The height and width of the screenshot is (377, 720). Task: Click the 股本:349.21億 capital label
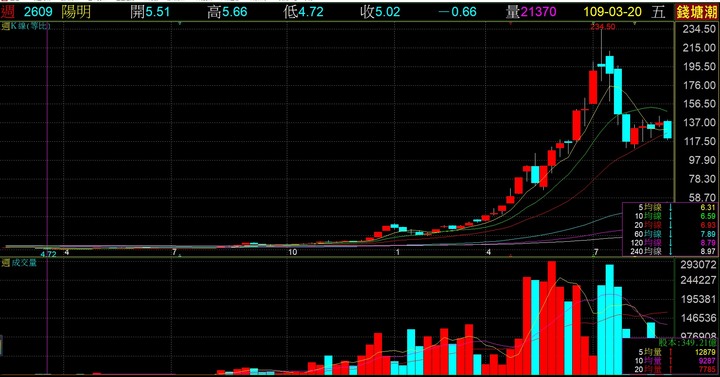pos(687,343)
